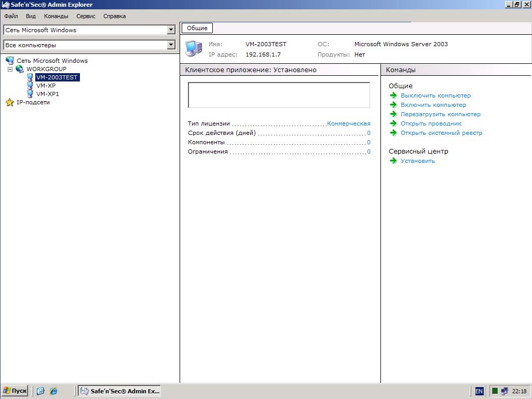Click the Клиентское приложение: Установлено header

click(x=251, y=70)
